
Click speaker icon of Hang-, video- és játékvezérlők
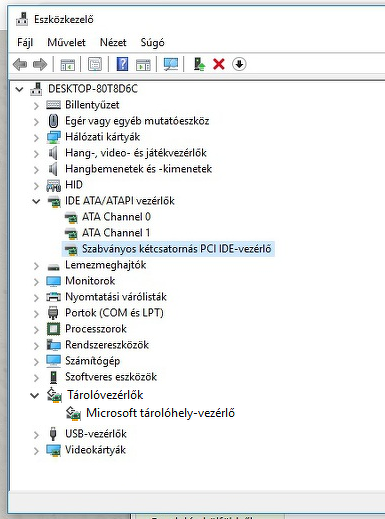tap(53, 153)
